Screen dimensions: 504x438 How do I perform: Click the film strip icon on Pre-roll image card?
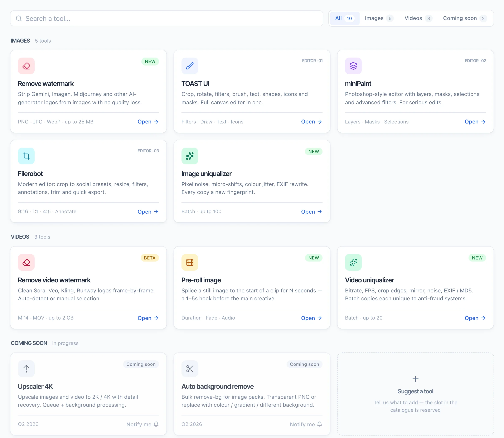pyautogui.click(x=190, y=262)
